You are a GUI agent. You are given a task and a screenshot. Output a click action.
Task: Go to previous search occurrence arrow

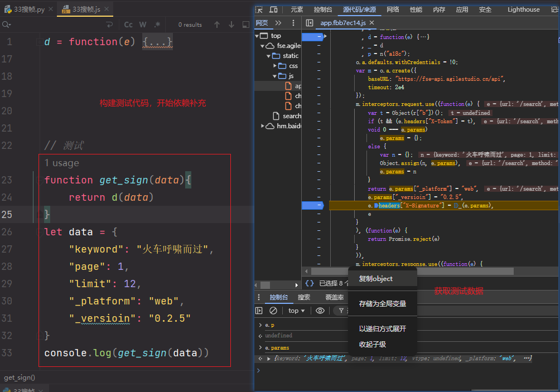[217, 25]
